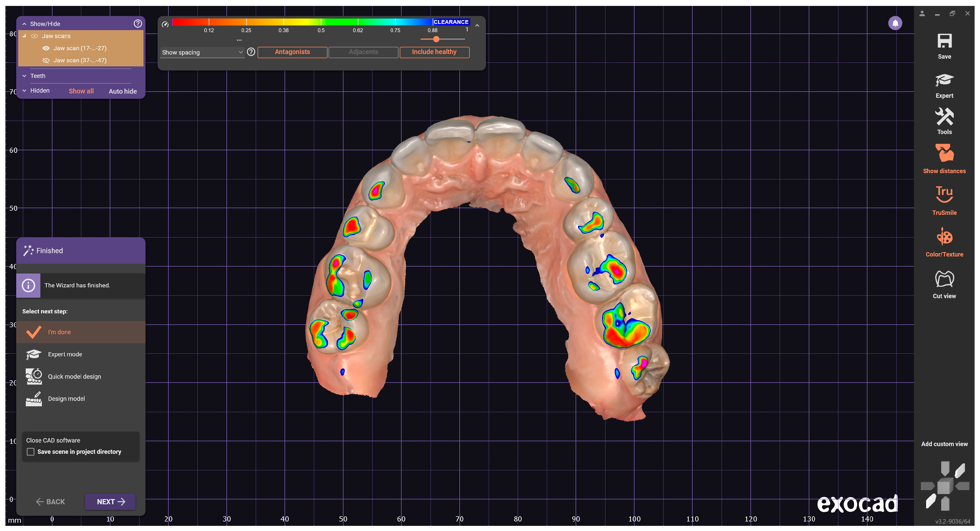The image size is (980, 531).
Task: Hide Jaw scan (17-...-27) eye icon
Action: pos(46,48)
